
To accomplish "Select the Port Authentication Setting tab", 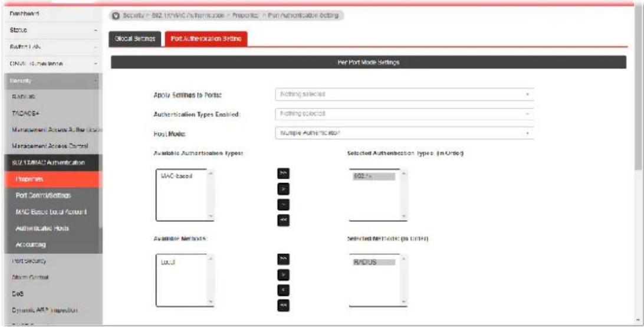I will (x=206, y=39).
